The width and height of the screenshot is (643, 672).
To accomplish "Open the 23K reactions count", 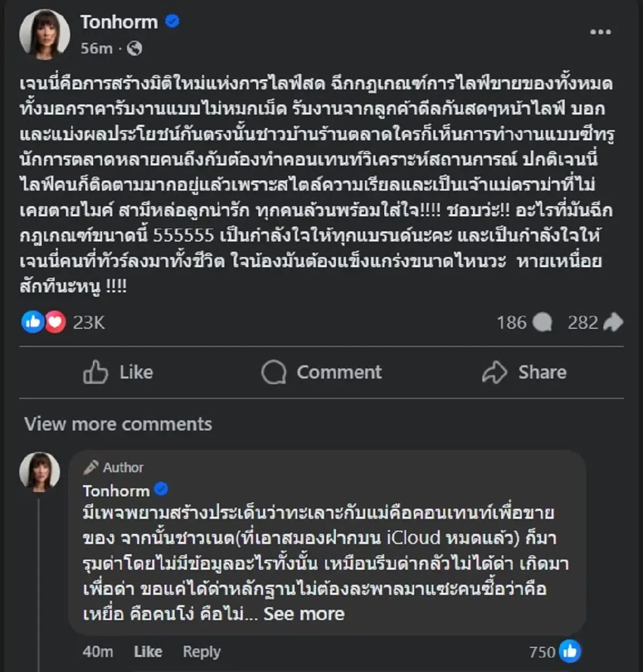I will (89, 322).
